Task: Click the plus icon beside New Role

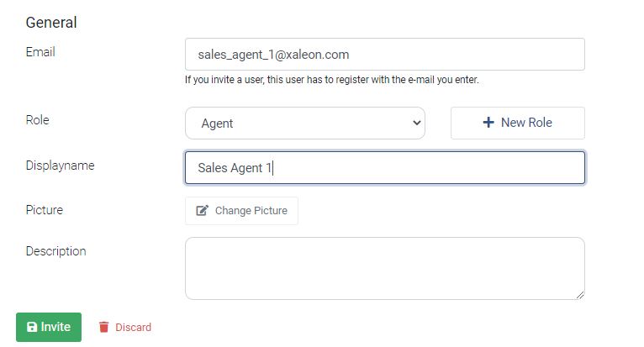Action: point(488,123)
